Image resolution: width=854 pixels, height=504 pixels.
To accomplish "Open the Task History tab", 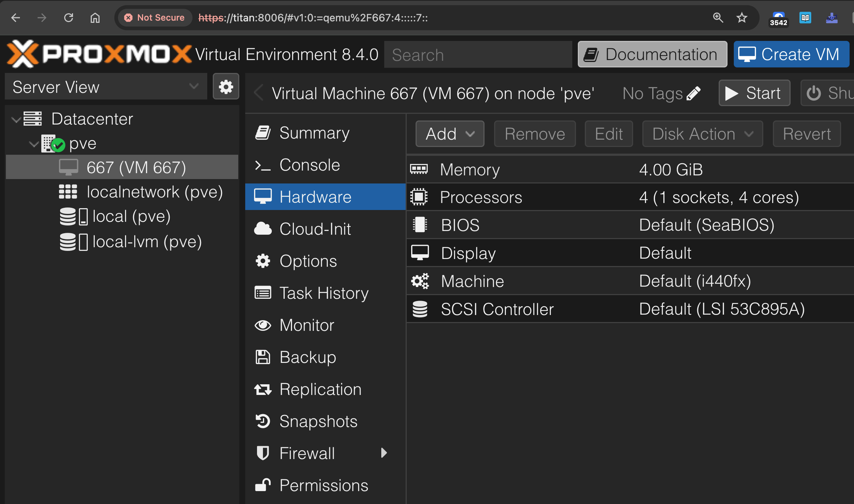I will [325, 293].
